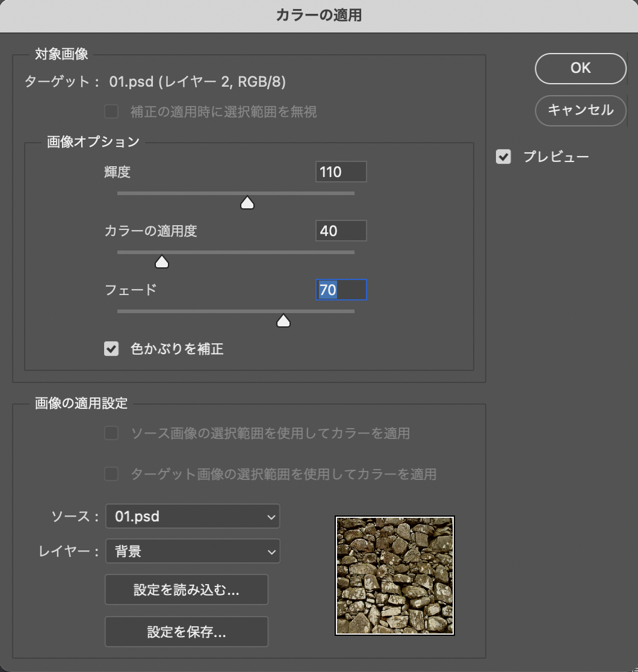Expand the レイヤー dropdown showing 背景
638x672 pixels.
[x=193, y=551]
